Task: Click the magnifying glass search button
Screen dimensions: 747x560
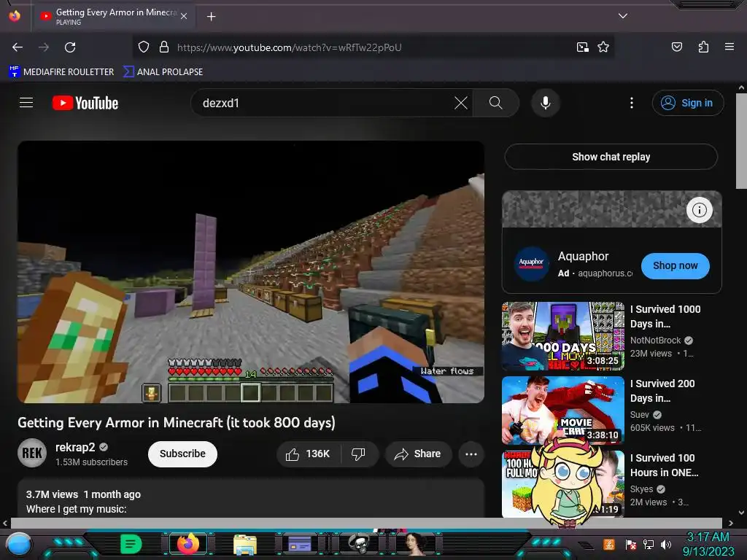Action: pyautogui.click(x=495, y=103)
